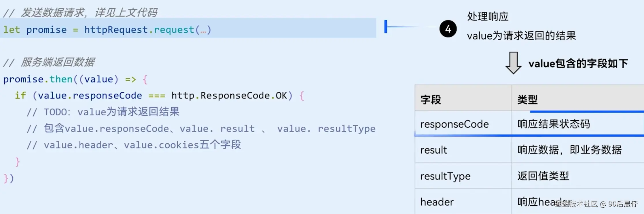The image size is (644, 214).
Task: Click the black circled number 4 badge
Action: [448, 29]
